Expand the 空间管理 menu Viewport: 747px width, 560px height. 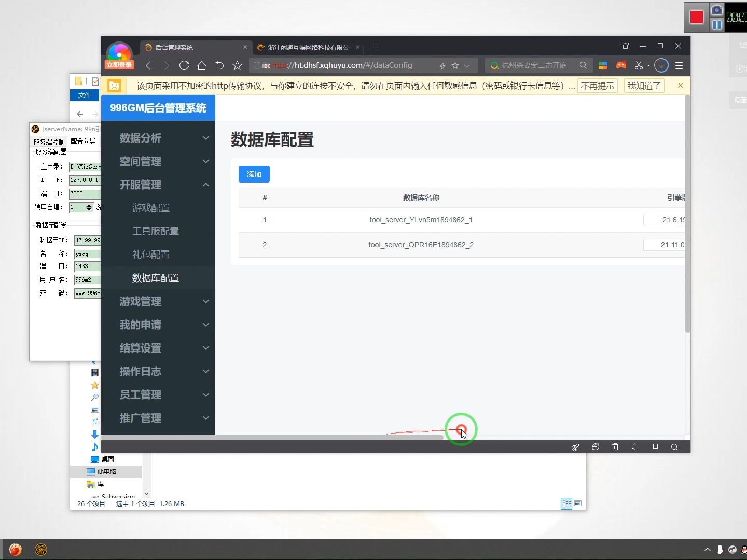tap(158, 161)
